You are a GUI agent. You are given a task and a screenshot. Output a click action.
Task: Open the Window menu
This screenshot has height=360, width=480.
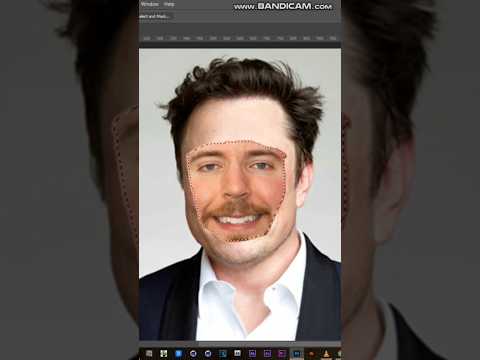[x=150, y=4]
